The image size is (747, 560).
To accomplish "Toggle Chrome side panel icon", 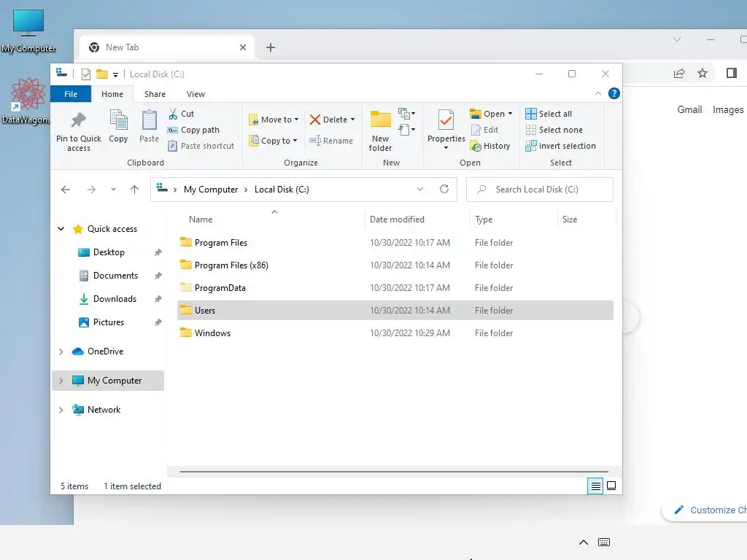I will pyautogui.click(x=732, y=73).
